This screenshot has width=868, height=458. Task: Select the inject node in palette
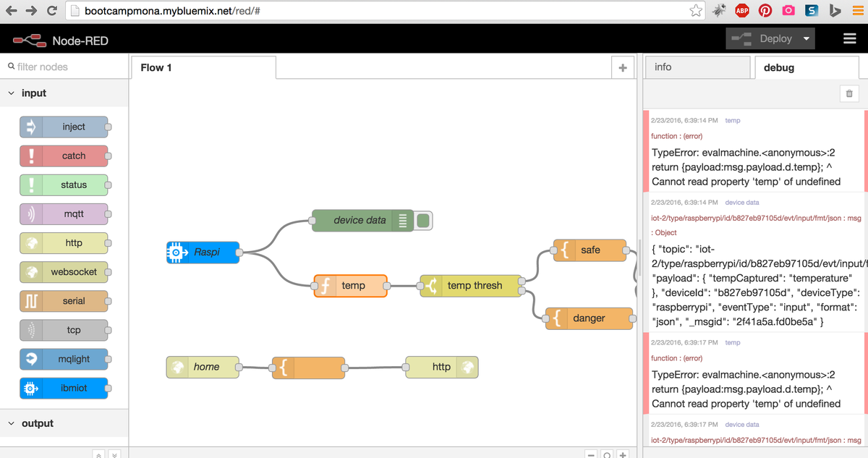(64, 127)
